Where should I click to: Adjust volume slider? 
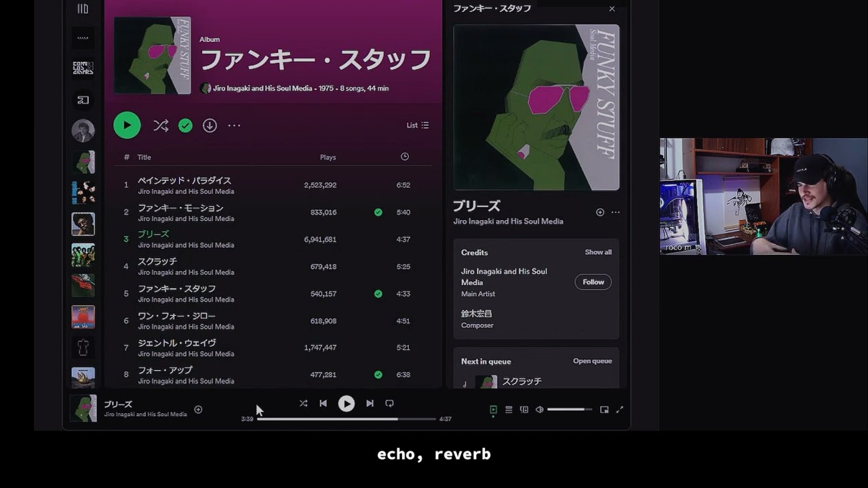[570, 409]
